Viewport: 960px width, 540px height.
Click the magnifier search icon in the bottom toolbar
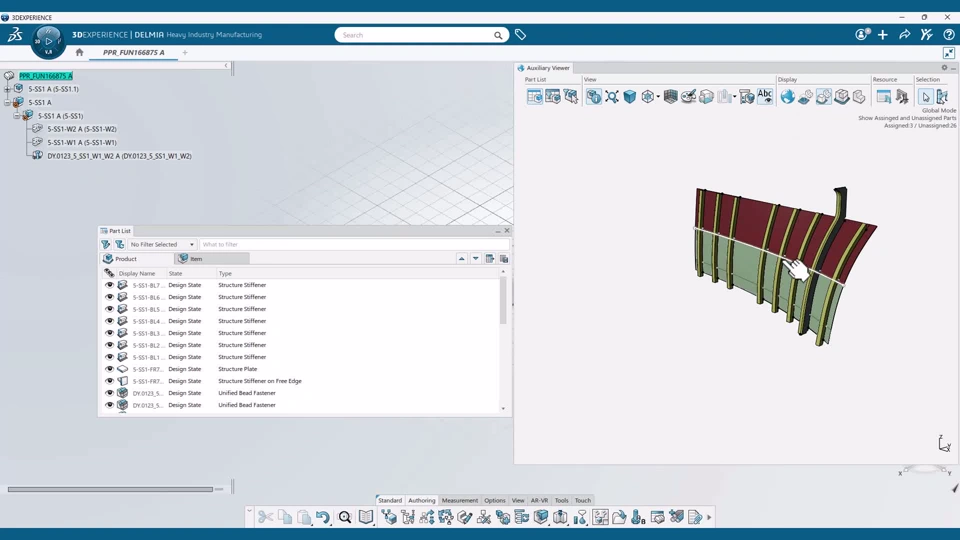[x=345, y=517]
